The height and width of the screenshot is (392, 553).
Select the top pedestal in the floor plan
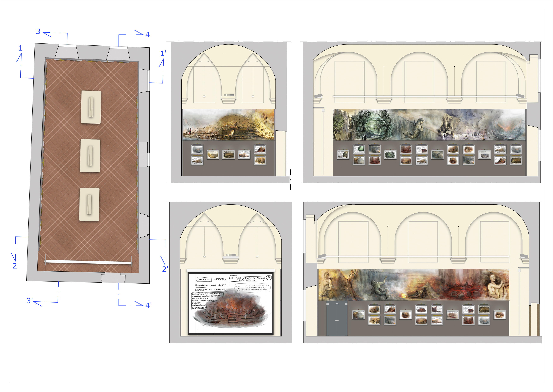[x=91, y=107]
